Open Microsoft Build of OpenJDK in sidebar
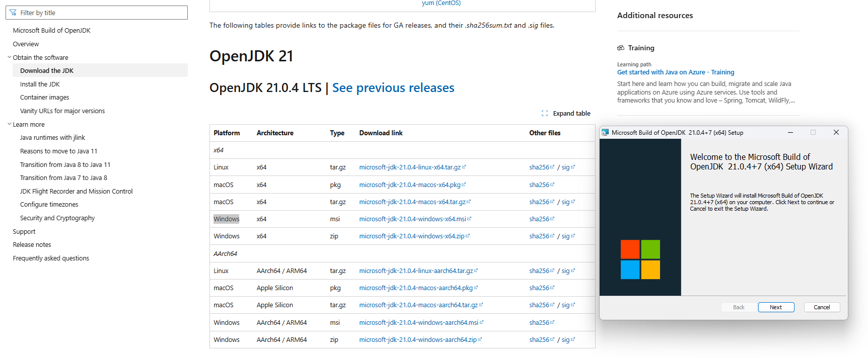 pyautogui.click(x=52, y=31)
